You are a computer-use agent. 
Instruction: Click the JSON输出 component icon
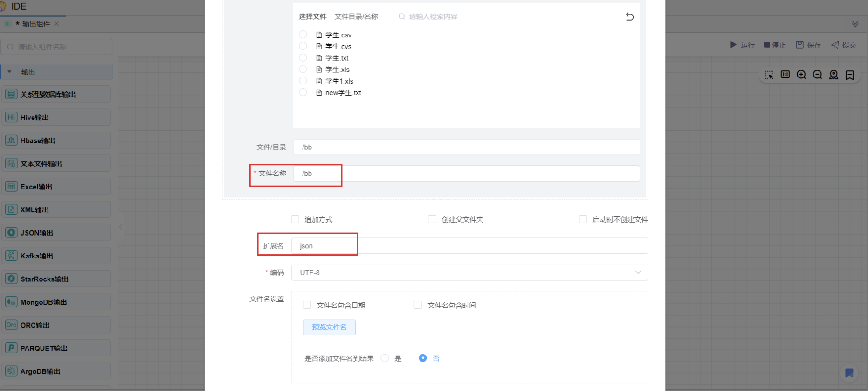(11, 232)
